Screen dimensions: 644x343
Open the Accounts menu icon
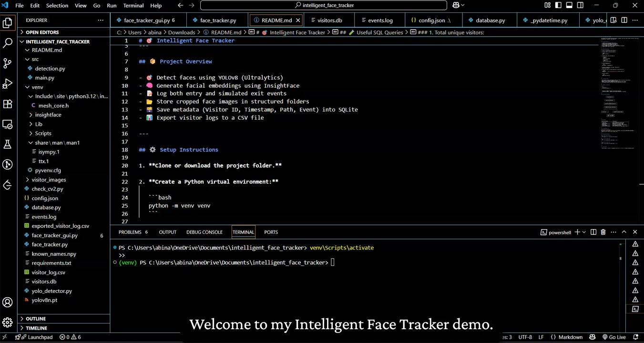[x=8, y=303]
